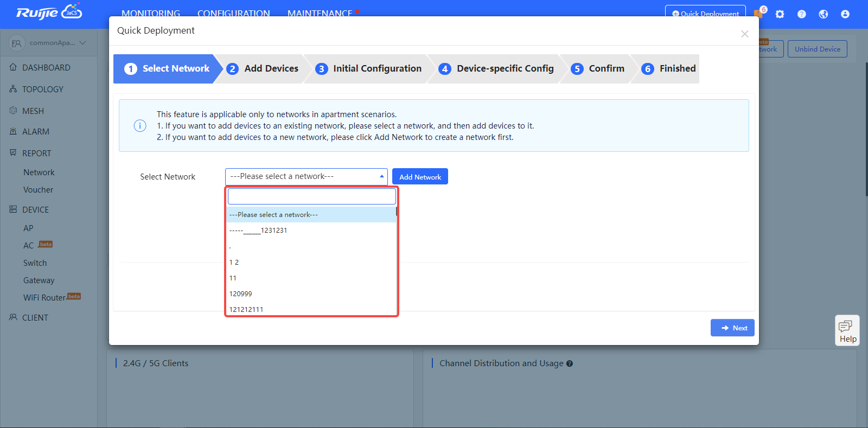Open the language globe icon
The image size is (868, 428).
823,14
